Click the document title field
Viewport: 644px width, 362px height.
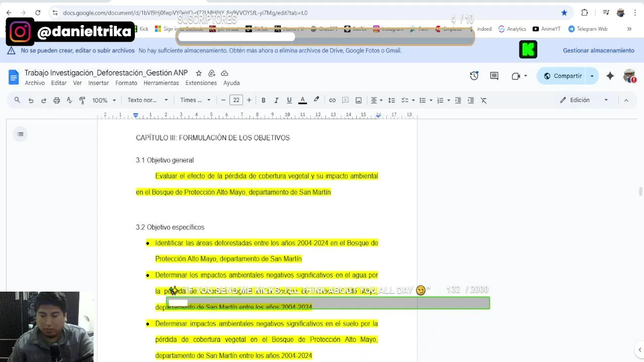point(106,73)
